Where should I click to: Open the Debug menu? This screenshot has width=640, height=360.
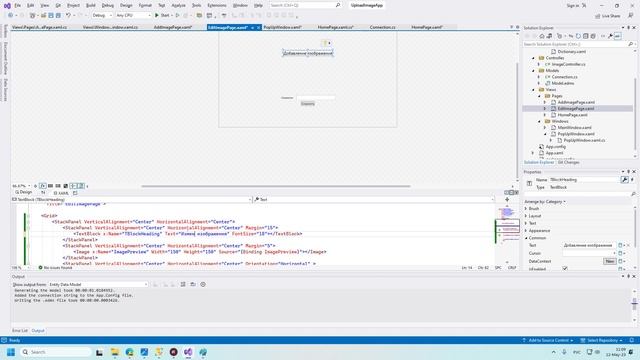pyautogui.click(x=107, y=5)
